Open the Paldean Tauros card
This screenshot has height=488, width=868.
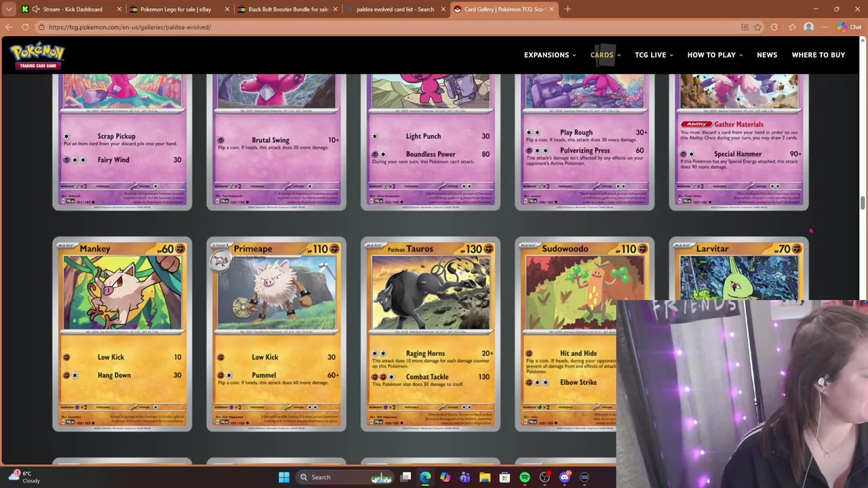click(431, 334)
